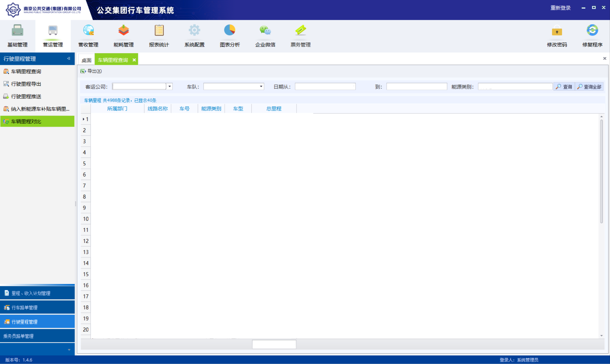Open the 票务管理 ticketing icon
The image size is (610, 364).
[x=300, y=34]
